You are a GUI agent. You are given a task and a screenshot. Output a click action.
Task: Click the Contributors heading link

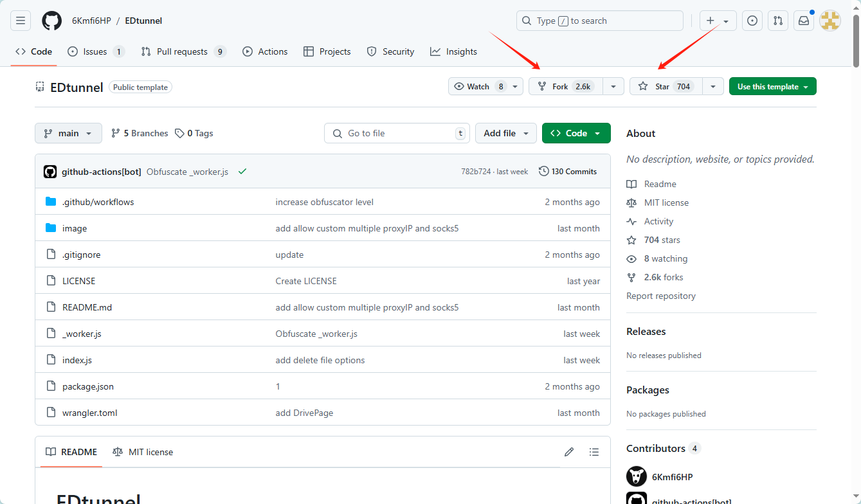click(x=656, y=448)
